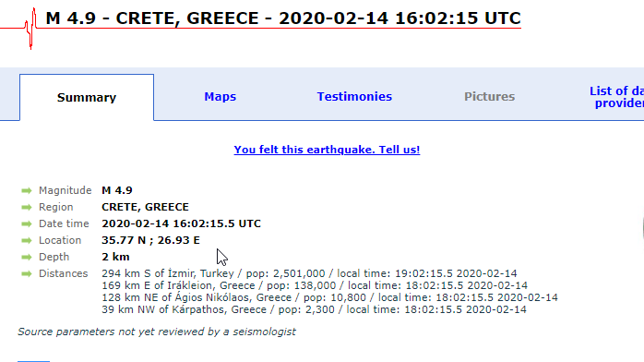
Task: Click the Kárpathos, Greece distance line
Action: coord(314,309)
